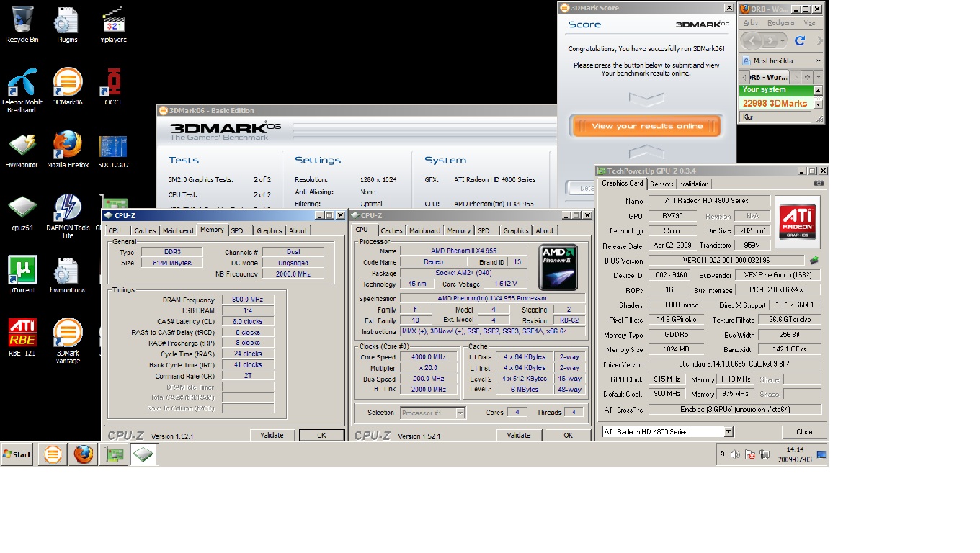Click OK in CPU tab CPU-Z window

click(568, 435)
